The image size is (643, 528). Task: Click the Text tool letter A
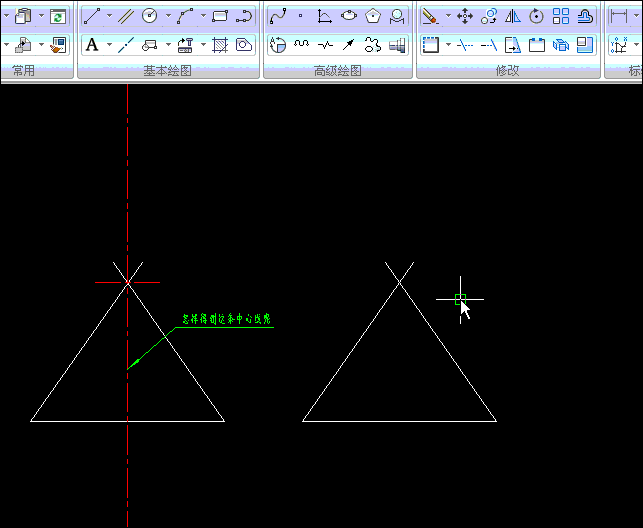click(92, 45)
